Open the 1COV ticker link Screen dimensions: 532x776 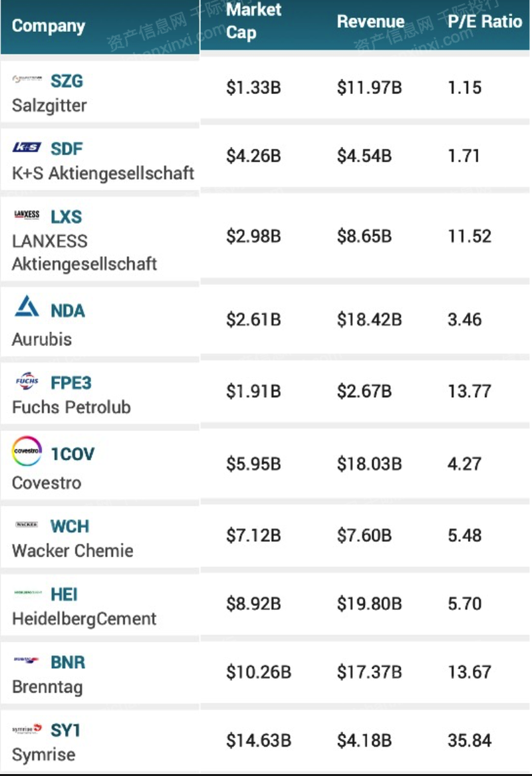(72, 454)
